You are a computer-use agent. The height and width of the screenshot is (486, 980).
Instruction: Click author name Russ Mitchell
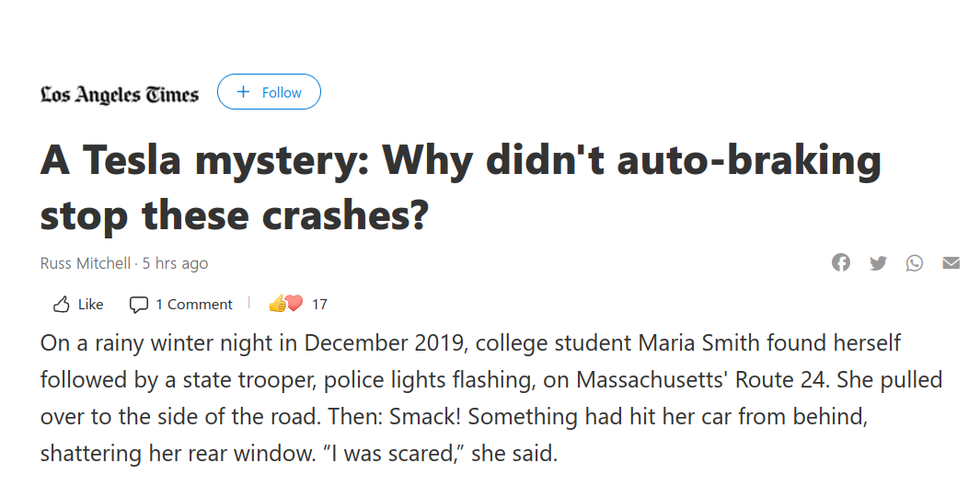click(85, 263)
